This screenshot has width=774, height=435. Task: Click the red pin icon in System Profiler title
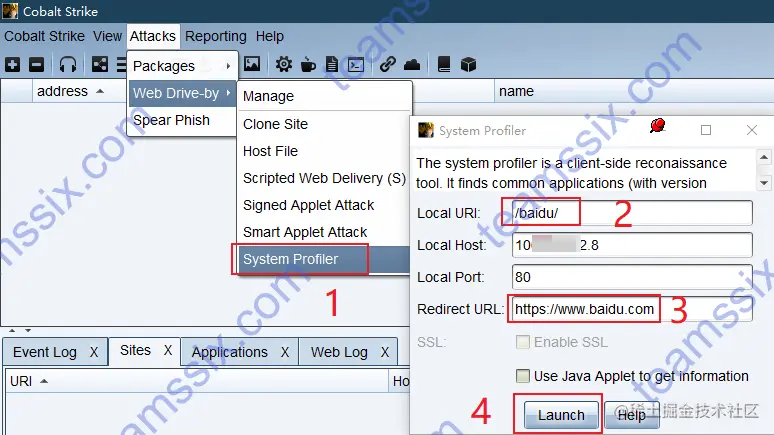[x=658, y=126]
